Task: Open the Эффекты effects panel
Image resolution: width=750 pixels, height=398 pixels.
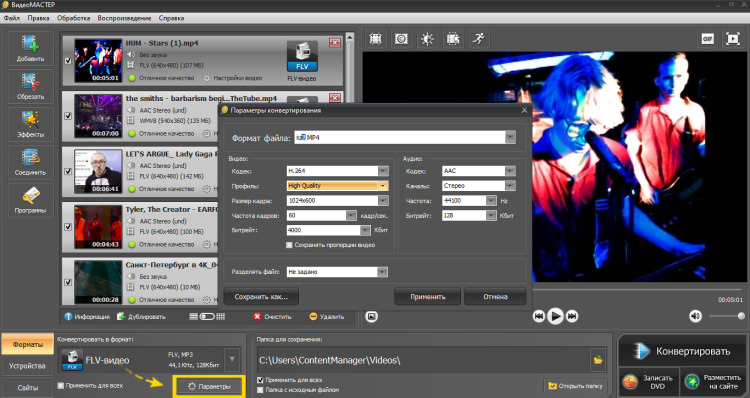Action: pyautogui.click(x=31, y=124)
